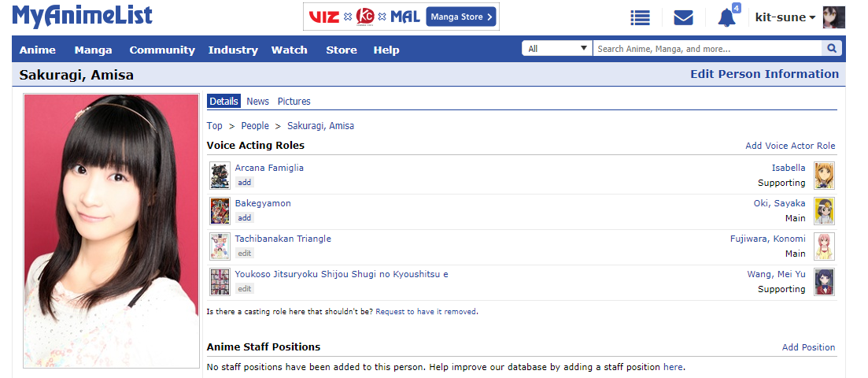Click Add Voice Actor Role link
868x378 pixels.
(790, 146)
